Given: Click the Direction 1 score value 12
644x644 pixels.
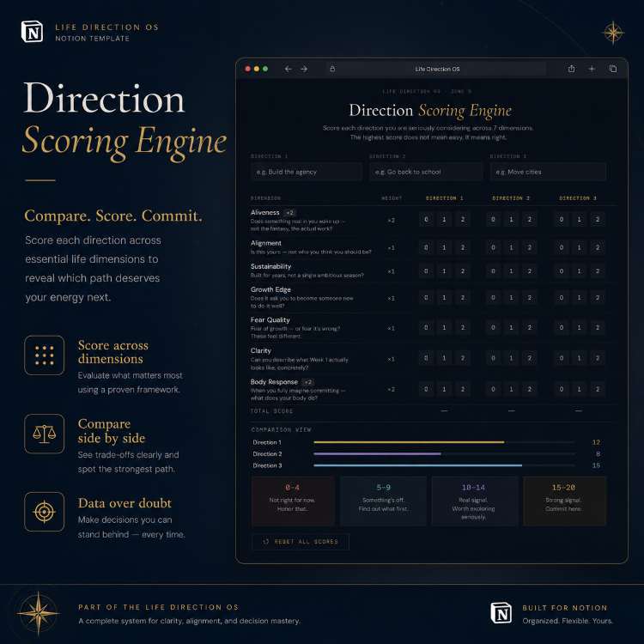Looking at the screenshot, I should 596,442.
